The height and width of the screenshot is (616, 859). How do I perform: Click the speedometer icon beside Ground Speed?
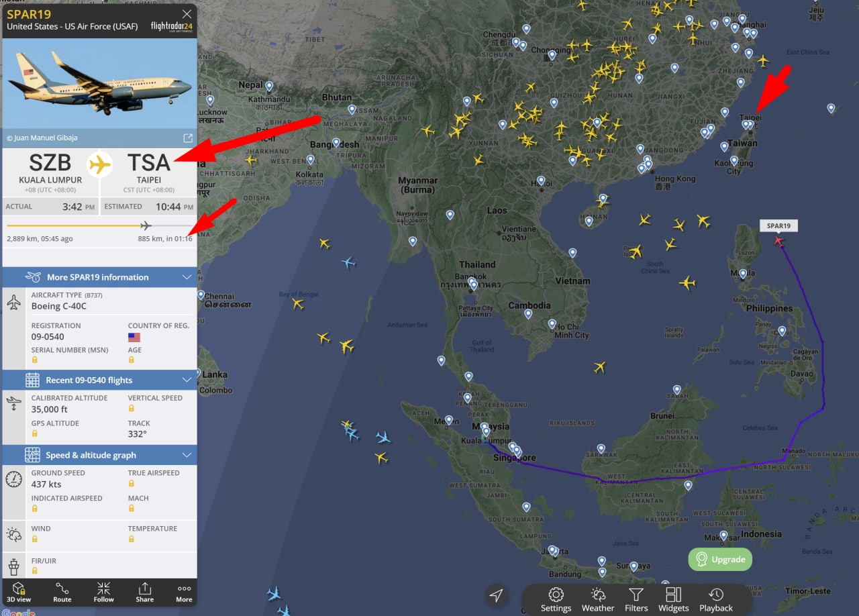click(x=14, y=479)
